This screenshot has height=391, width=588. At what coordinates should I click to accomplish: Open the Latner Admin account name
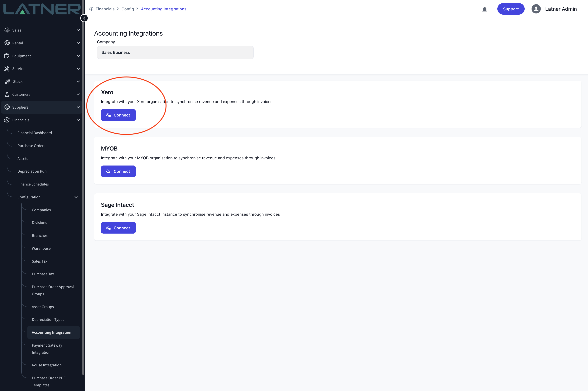point(561,9)
